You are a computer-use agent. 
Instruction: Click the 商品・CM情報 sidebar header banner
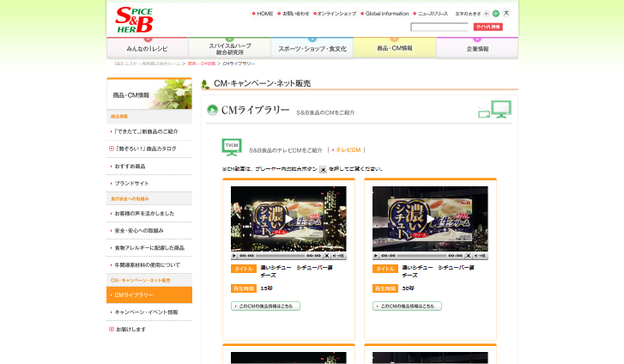point(149,94)
